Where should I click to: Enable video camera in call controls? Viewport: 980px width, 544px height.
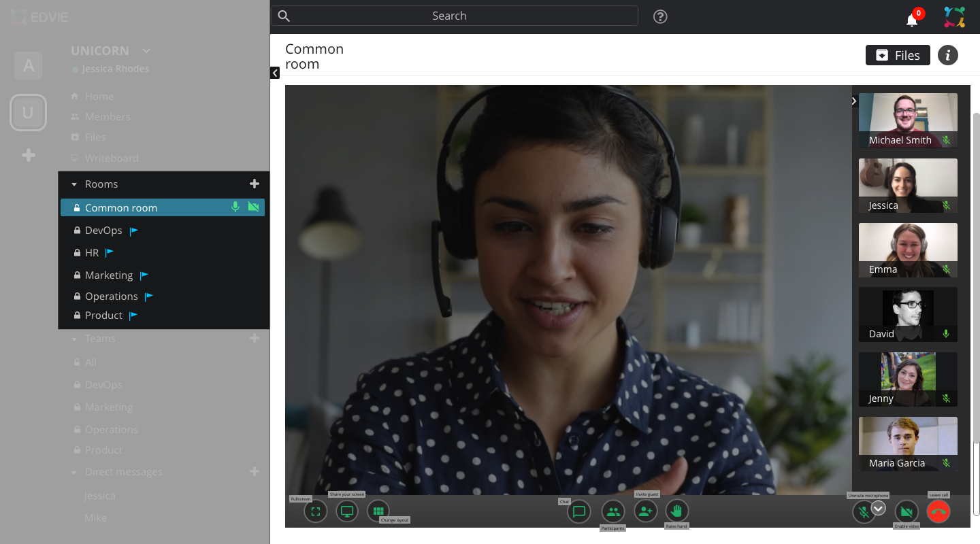[906, 512]
